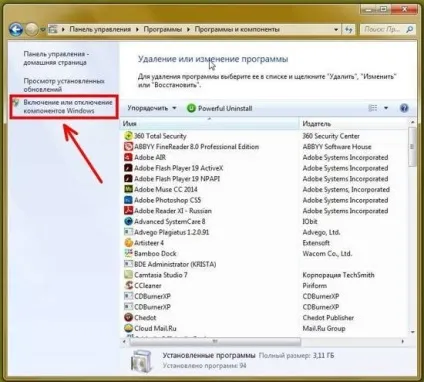Image resolution: width=424 pixels, height=382 pixels.
Task: Click publisher ABBYY Software House
Action: tap(337, 147)
